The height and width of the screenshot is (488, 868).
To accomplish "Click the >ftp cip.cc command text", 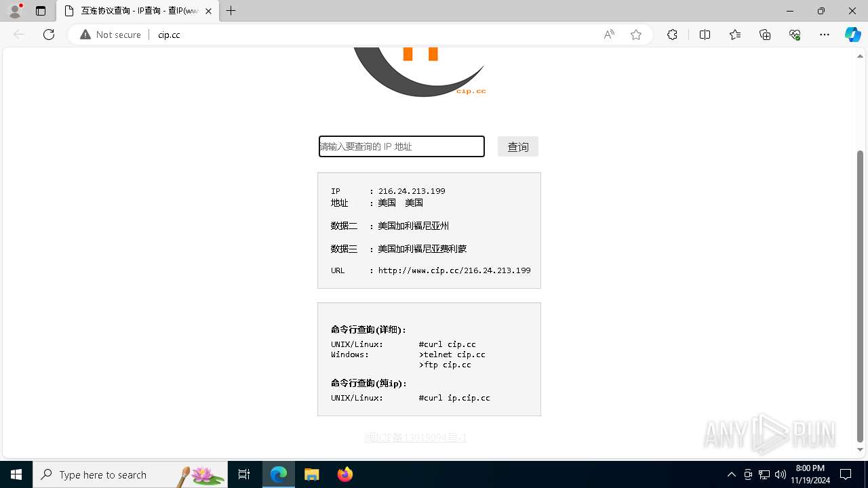I will coord(445,365).
